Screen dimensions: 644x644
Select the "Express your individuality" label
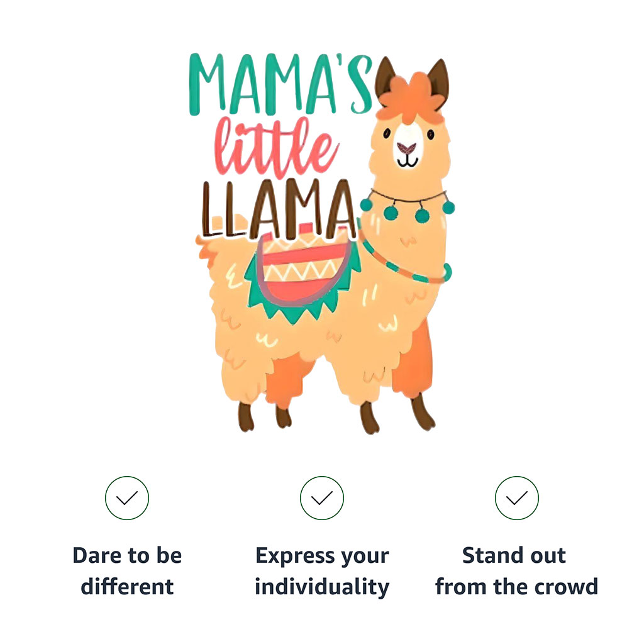[x=322, y=571]
